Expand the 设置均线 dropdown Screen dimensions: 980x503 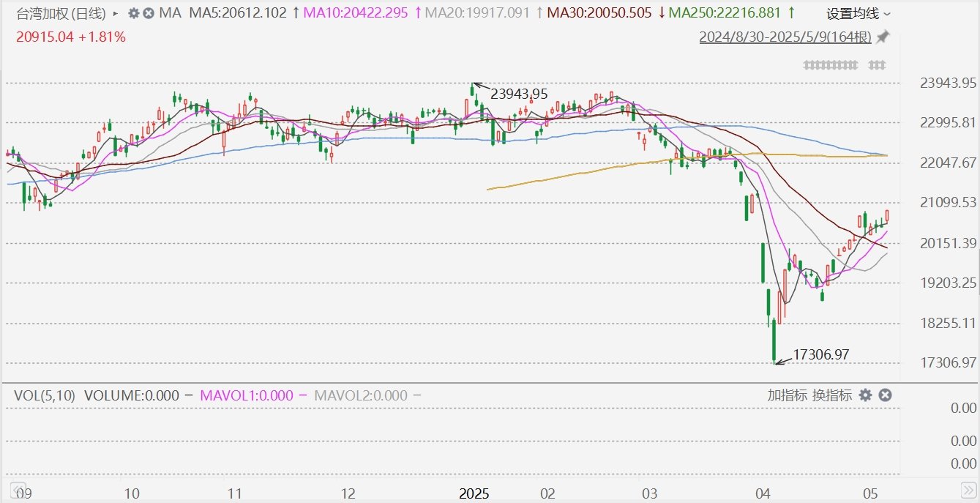[x=859, y=14]
